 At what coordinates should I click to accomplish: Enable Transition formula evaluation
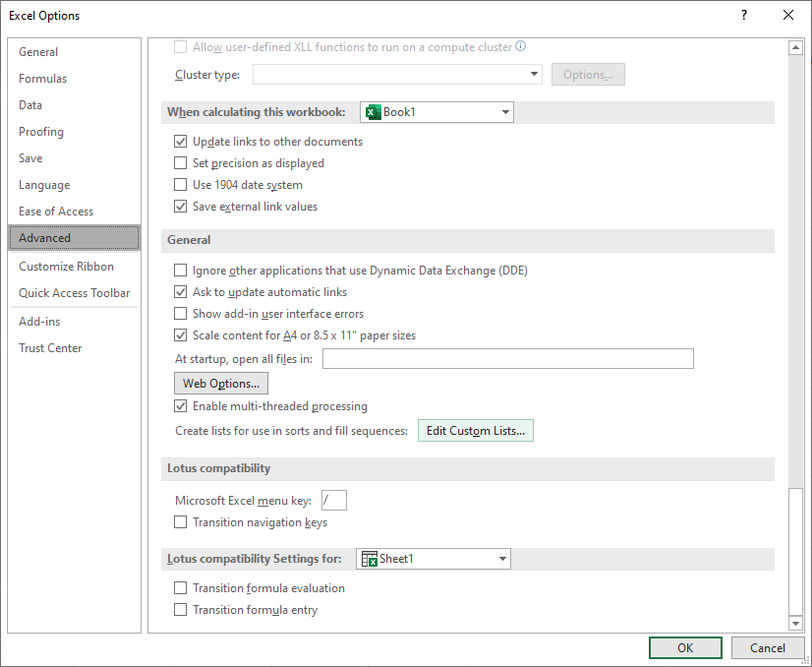(x=180, y=587)
